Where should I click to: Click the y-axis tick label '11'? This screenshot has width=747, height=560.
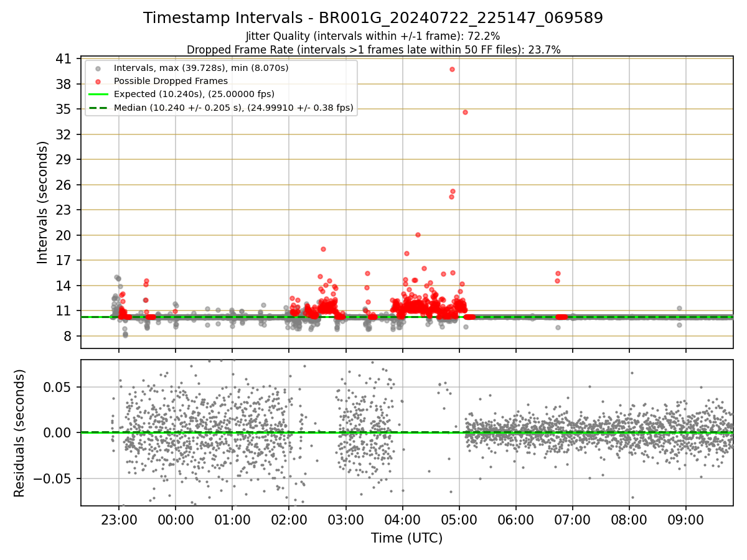coord(63,310)
